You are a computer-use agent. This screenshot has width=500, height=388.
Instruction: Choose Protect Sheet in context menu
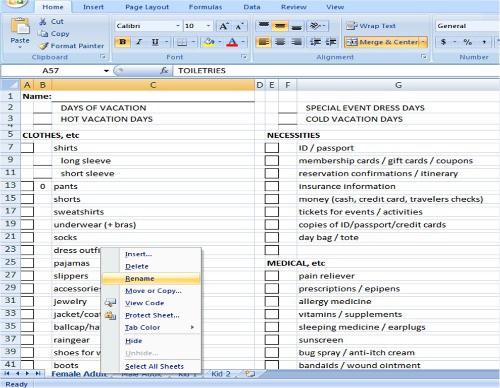(x=151, y=315)
